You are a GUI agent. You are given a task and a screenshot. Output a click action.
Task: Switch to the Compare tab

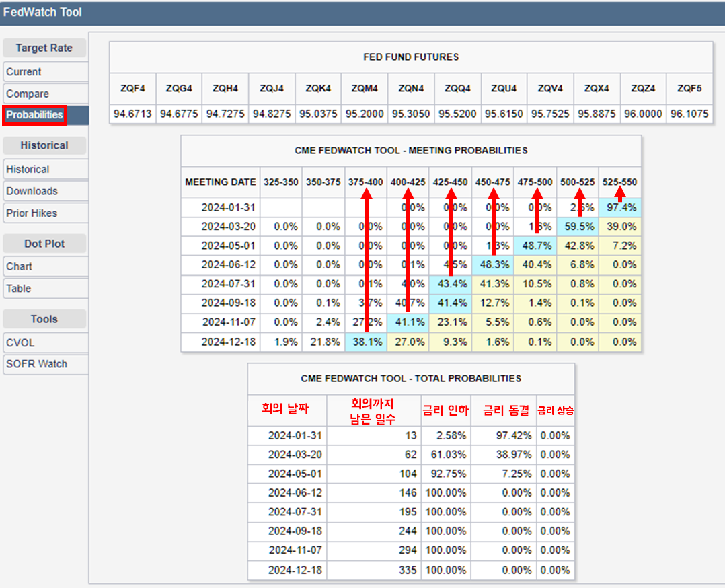28,94
